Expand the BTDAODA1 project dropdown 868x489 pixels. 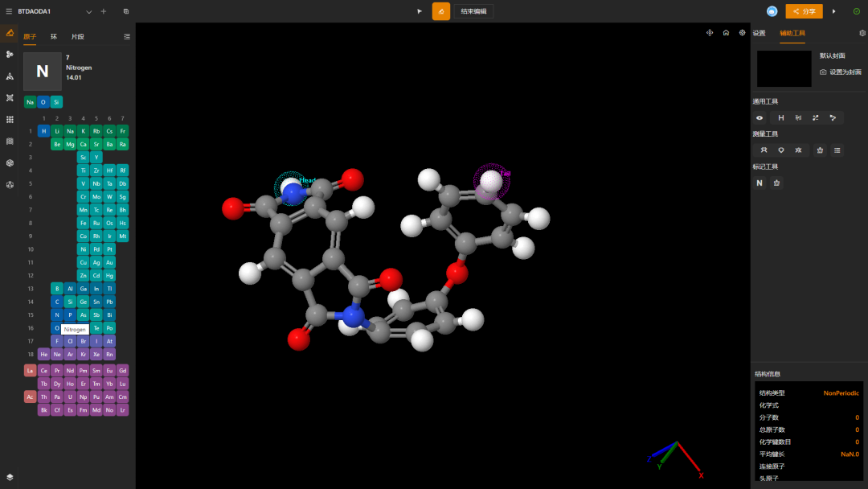pos(88,11)
